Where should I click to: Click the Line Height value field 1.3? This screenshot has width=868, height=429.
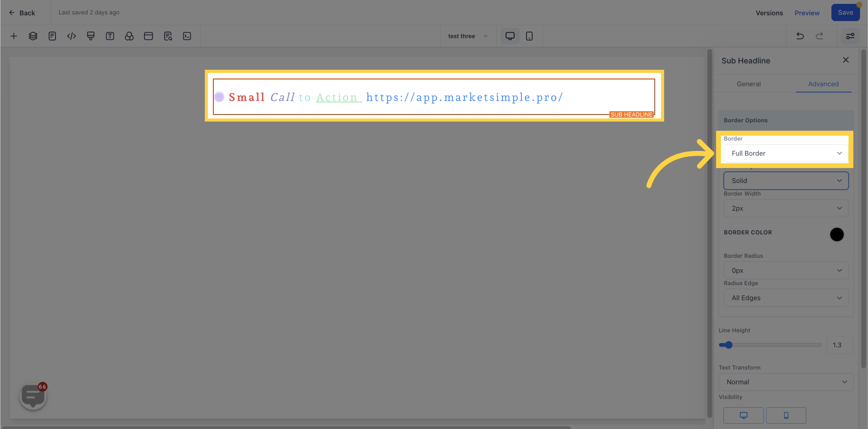tap(839, 345)
